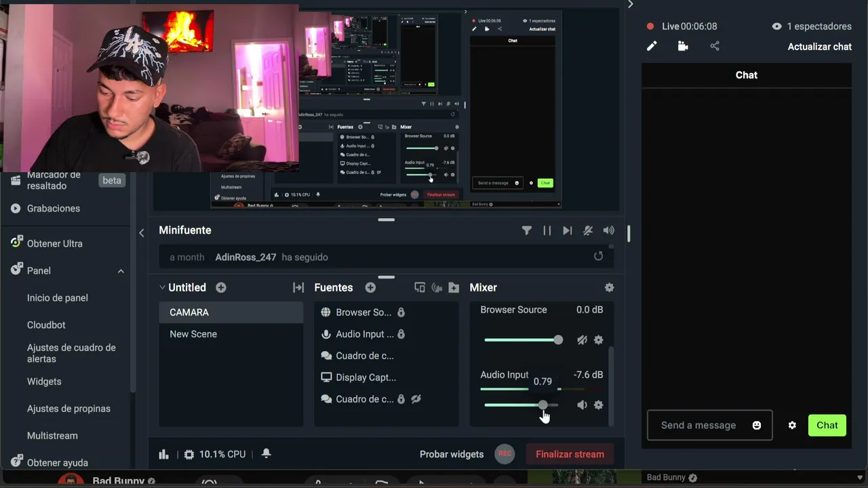Add a new scene with plus icon
The width and height of the screenshot is (868, 488).
[x=221, y=287]
